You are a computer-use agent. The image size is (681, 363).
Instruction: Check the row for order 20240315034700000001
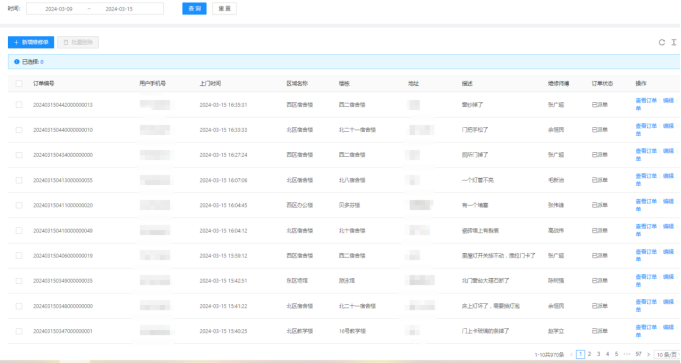pyautogui.click(x=19, y=331)
